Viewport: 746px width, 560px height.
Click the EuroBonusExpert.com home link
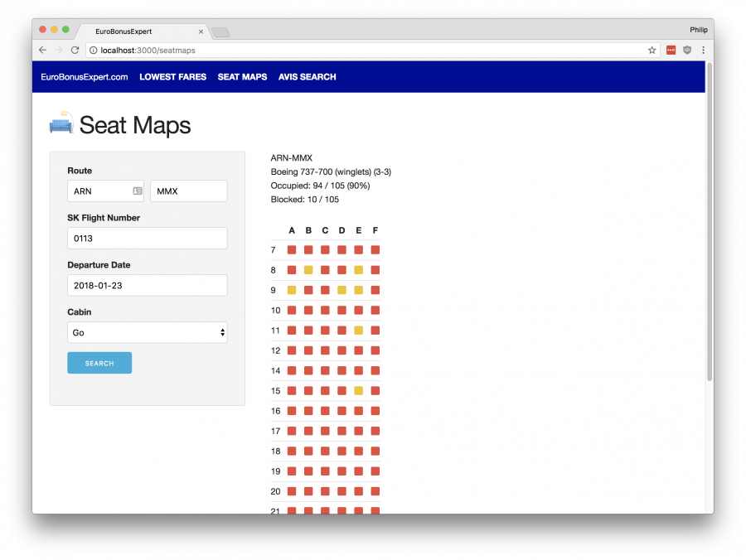(85, 77)
